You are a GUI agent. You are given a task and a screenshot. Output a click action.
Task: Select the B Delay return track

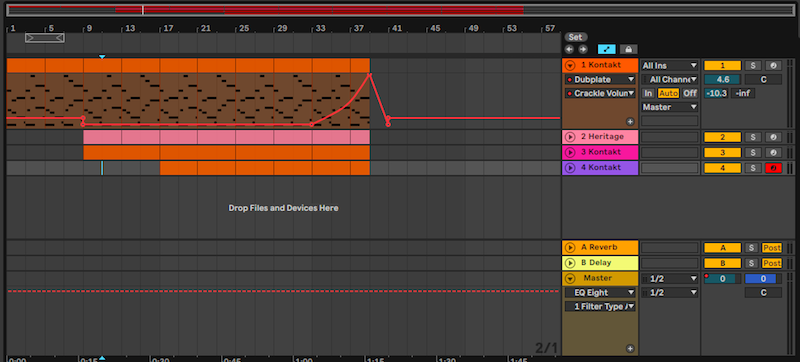coord(600,263)
